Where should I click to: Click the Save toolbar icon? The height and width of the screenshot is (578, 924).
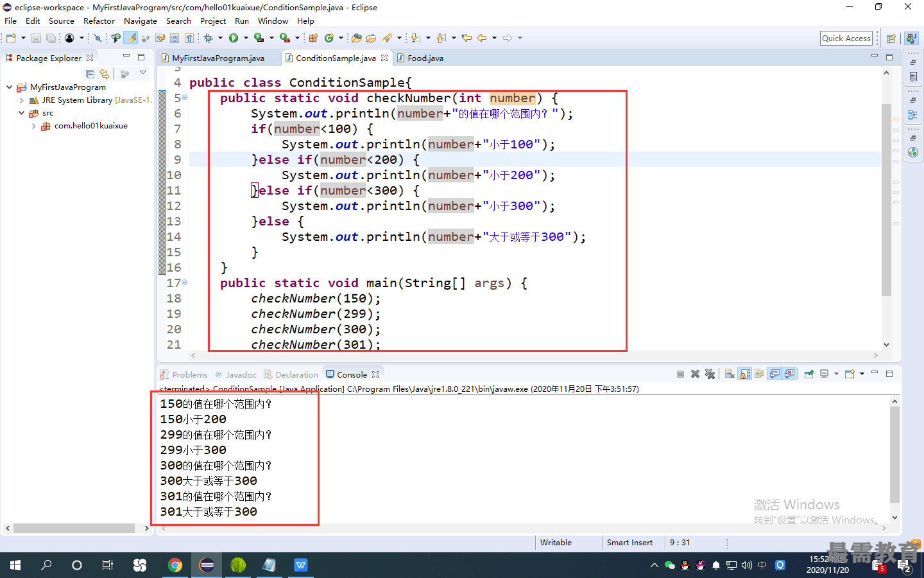click(36, 38)
